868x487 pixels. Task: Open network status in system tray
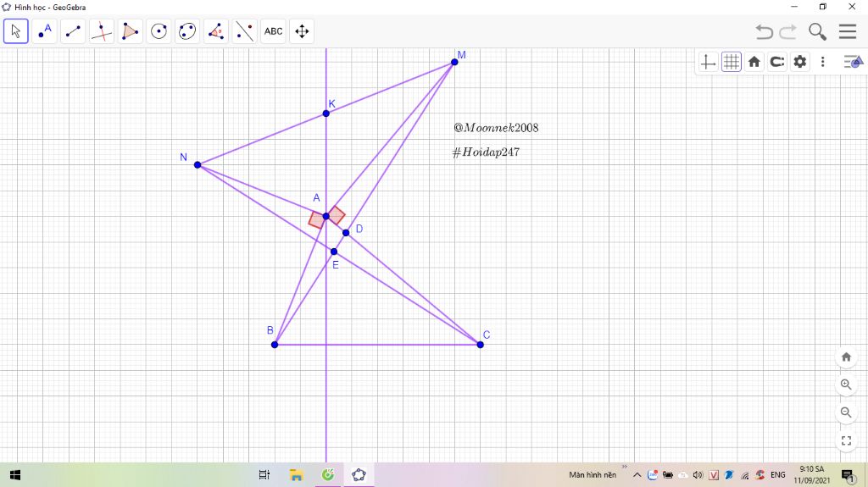(x=744, y=475)
